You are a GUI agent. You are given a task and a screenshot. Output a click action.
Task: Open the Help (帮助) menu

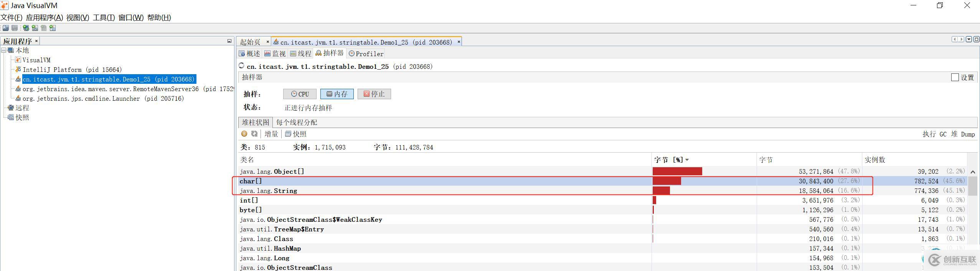click(159, 17)
